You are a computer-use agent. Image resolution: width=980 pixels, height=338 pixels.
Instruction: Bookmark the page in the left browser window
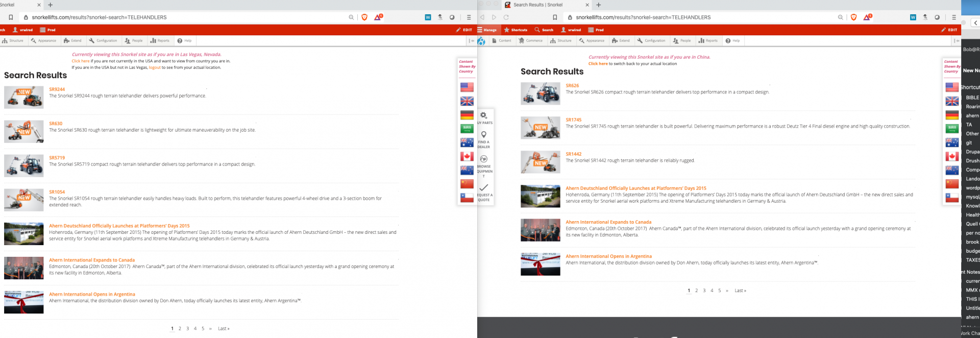point(11,17)
